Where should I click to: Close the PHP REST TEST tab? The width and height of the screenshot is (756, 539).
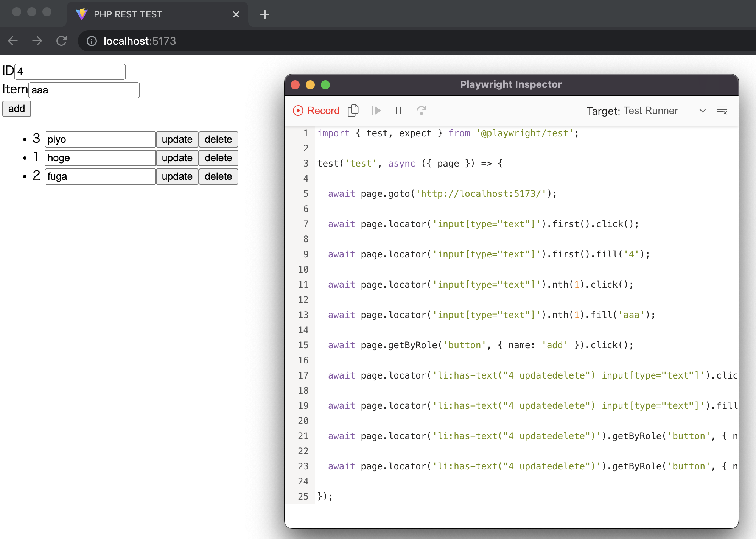point(236,14)
